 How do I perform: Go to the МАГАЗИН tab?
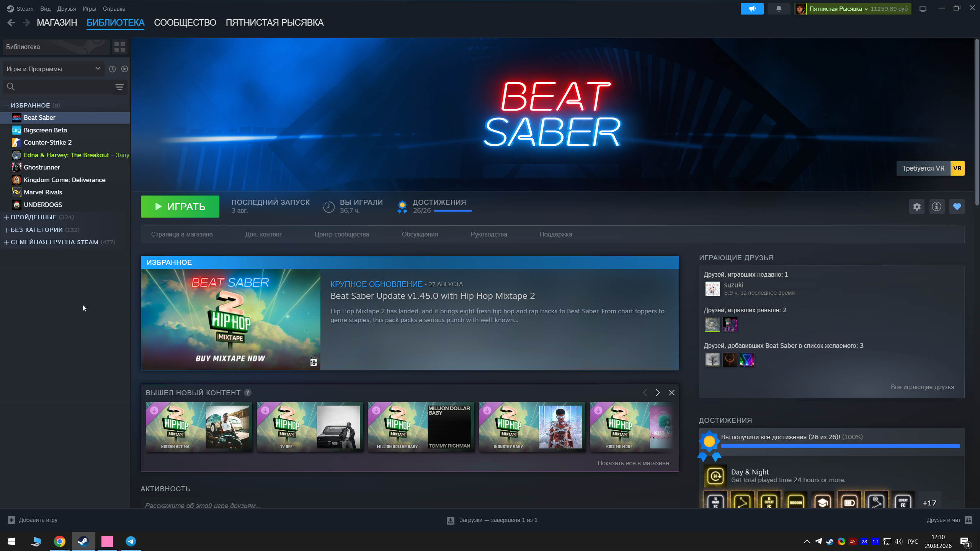57,23
